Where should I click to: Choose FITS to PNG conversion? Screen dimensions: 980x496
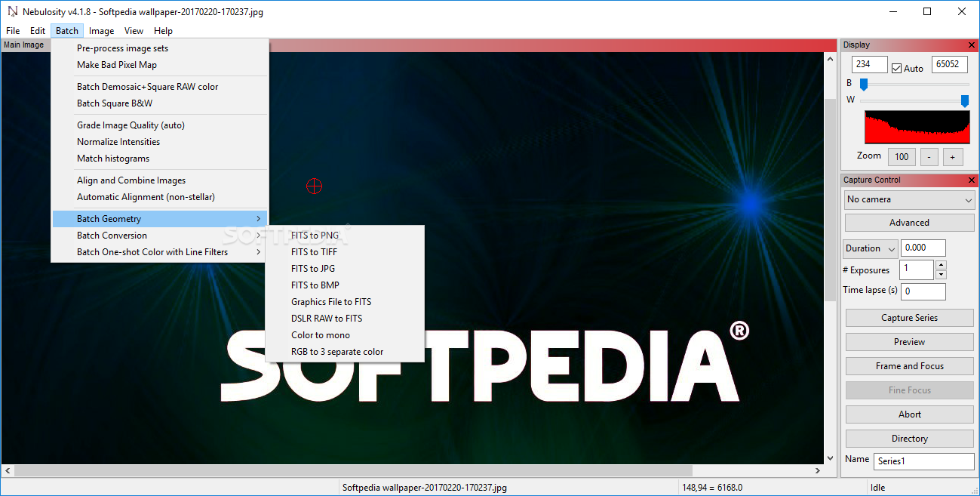coord(345,236)
